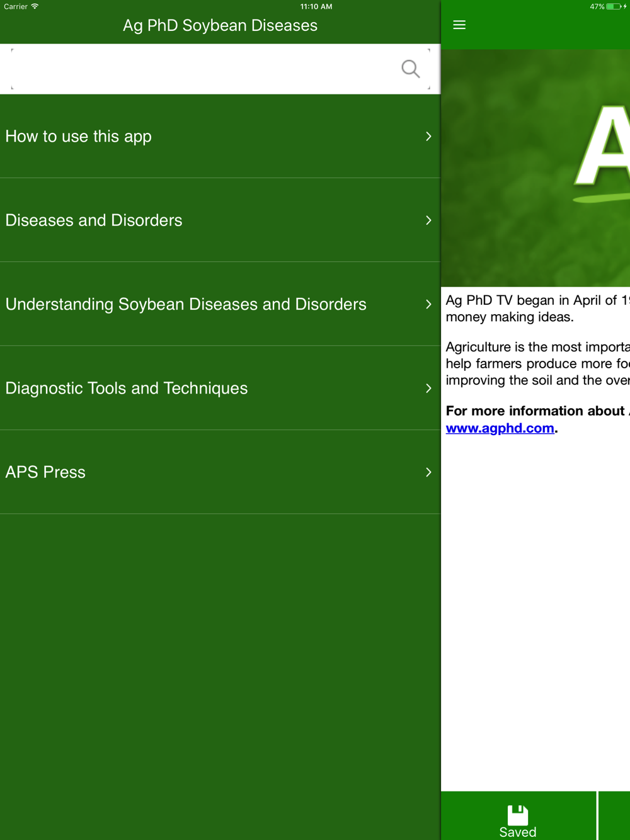Open the APS Press menu item

tap(220, 472)
